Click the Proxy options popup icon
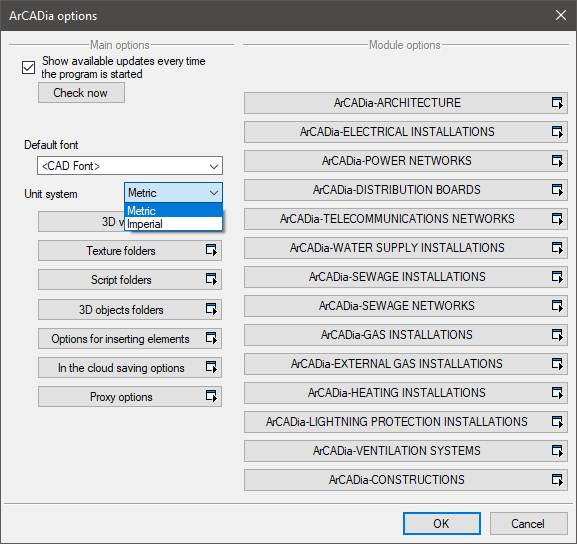 tap(211, 396)
